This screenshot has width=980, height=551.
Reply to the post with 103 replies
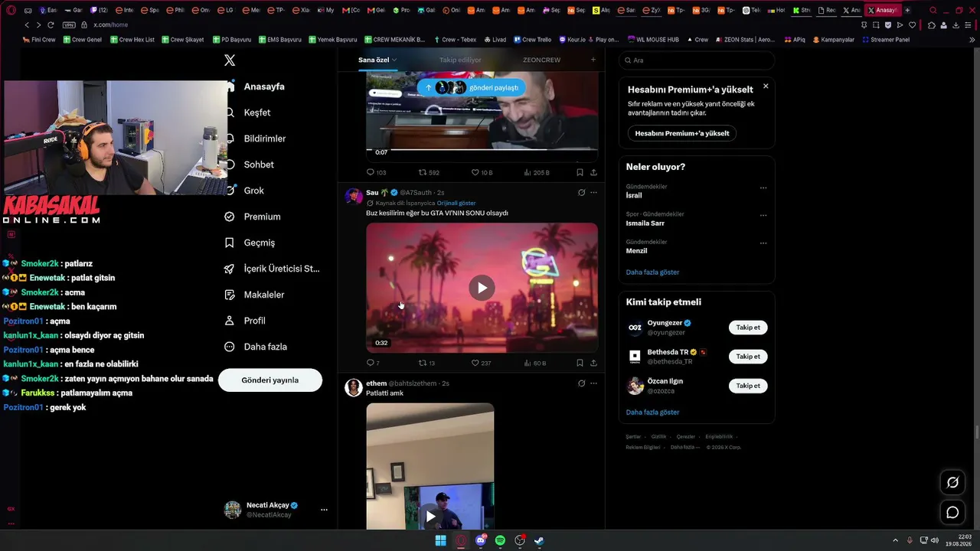[376, 172]
